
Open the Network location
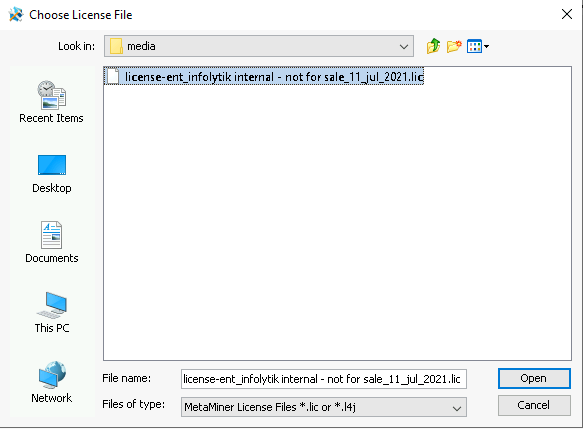(52, 382)
